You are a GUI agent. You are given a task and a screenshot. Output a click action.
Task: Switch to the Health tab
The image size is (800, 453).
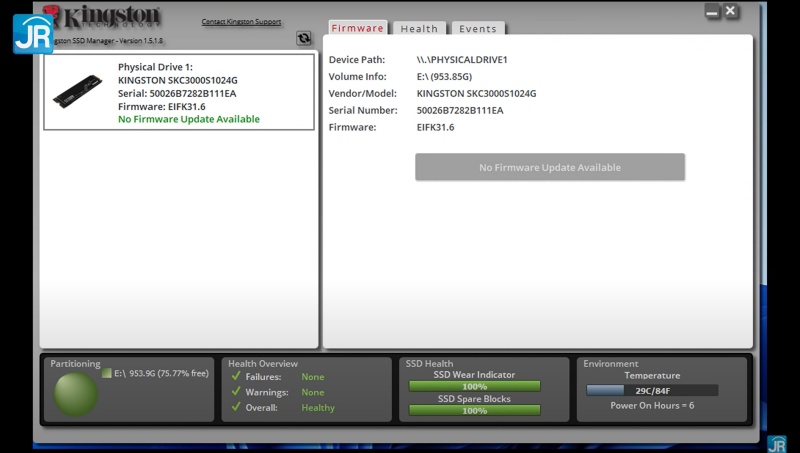(x=419, y=29)
